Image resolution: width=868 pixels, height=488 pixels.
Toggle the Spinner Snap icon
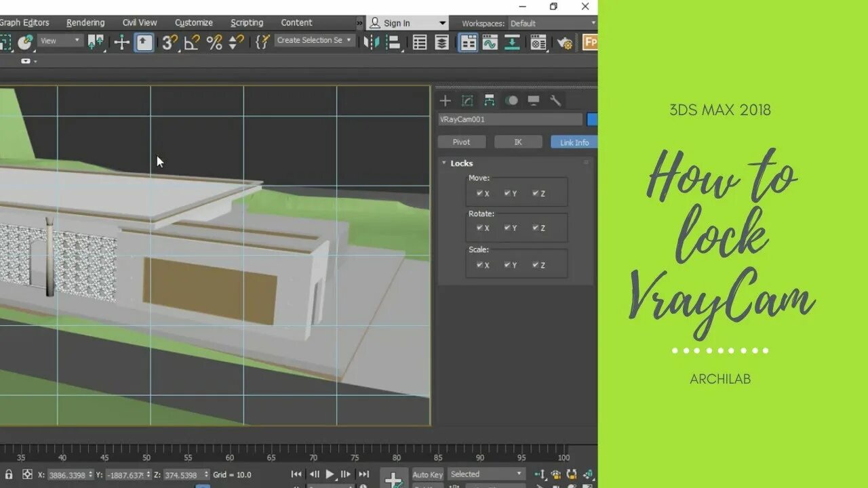[236, 43]
